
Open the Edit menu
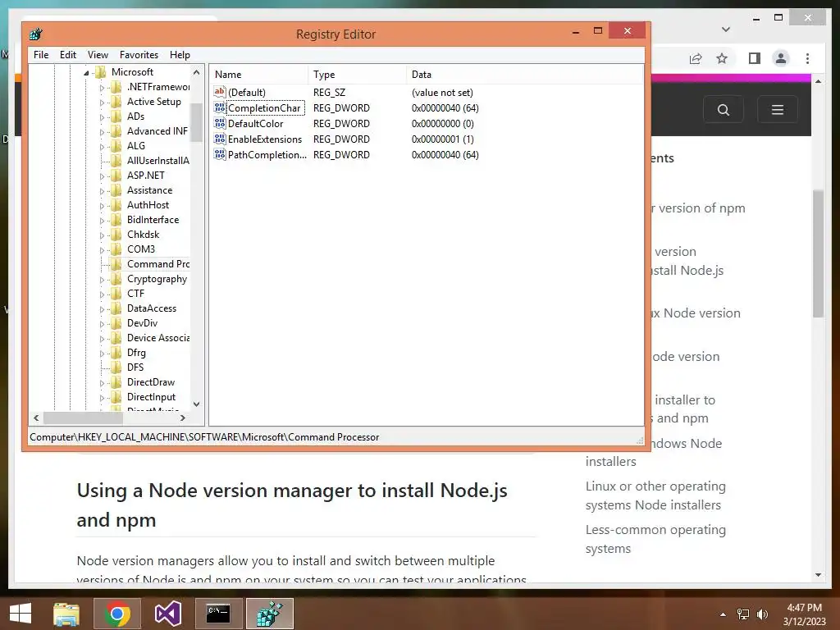(x=67, y=55)
